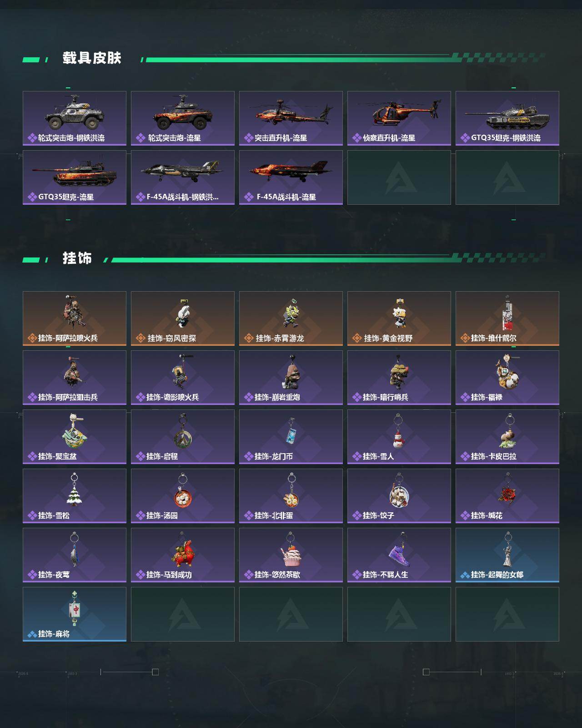Select the F-45A战斗机-流星 jet skin

(291, 177)
